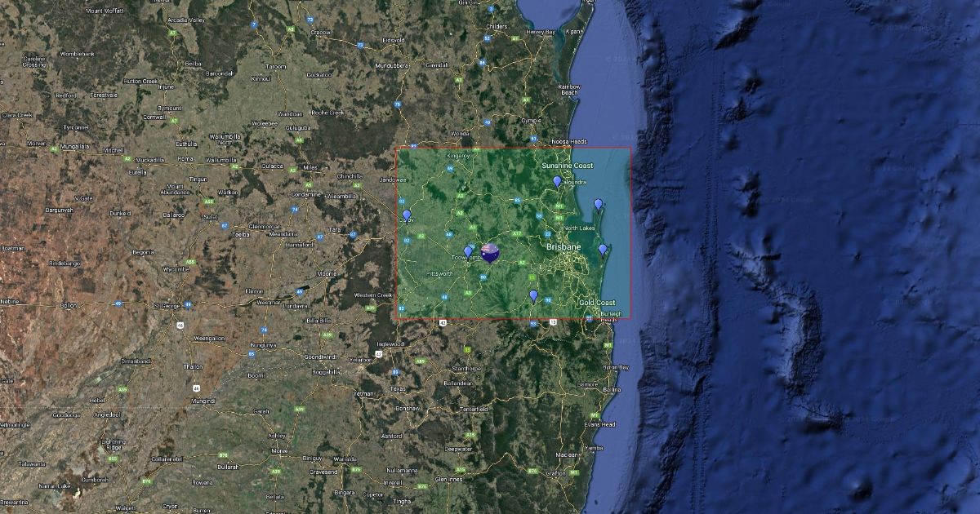Click the Australian flag balloon marker near Toowoomba

pyautogui.click(x=491, y=252)
